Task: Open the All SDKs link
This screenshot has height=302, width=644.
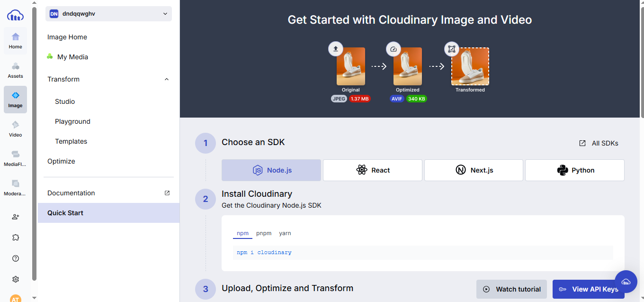Action: (599, 143)
